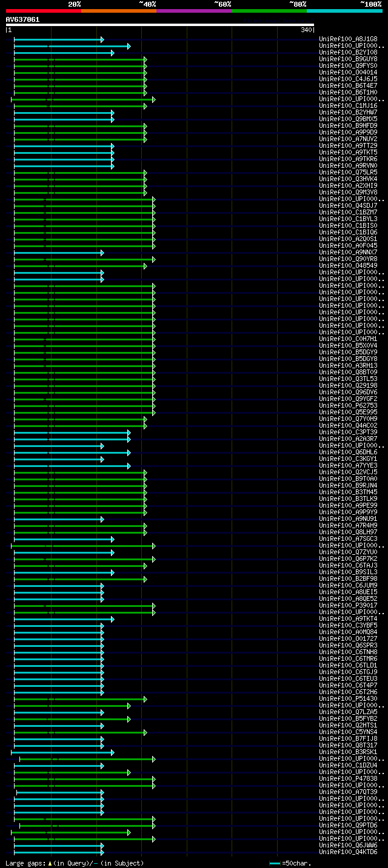The image size is (388, 868).
Task: Click label UniRef100_Q3TL53
Action: (x=348, y=379)
